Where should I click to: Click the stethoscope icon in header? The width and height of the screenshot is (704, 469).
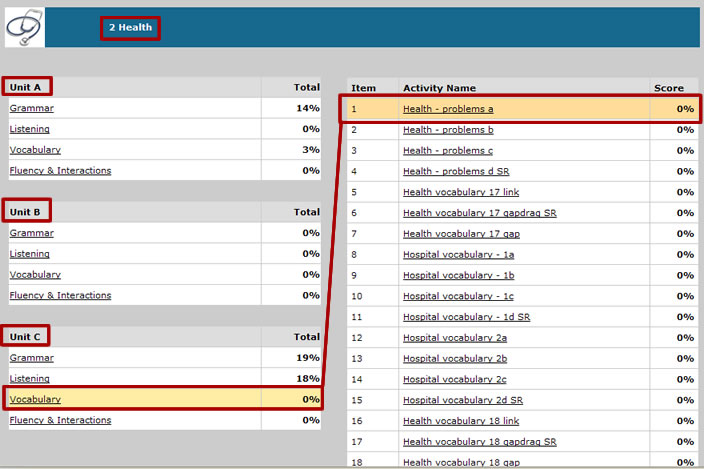tap(24, 27)
